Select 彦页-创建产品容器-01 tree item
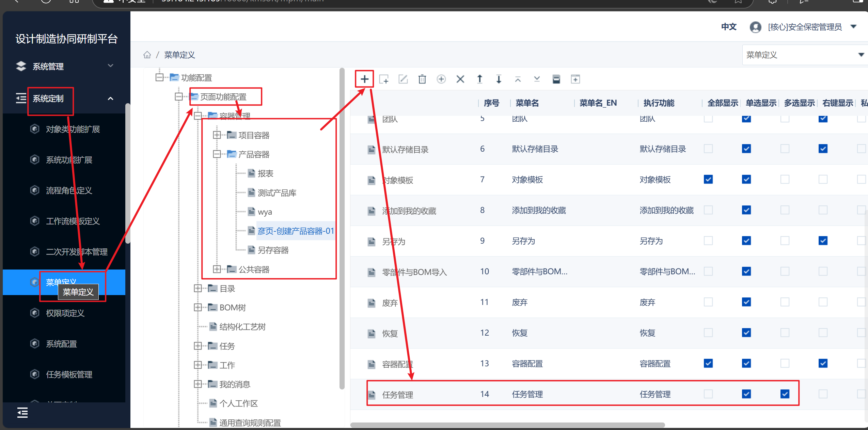868x430 pixels. pyautogui.click(x=296, y=231)
